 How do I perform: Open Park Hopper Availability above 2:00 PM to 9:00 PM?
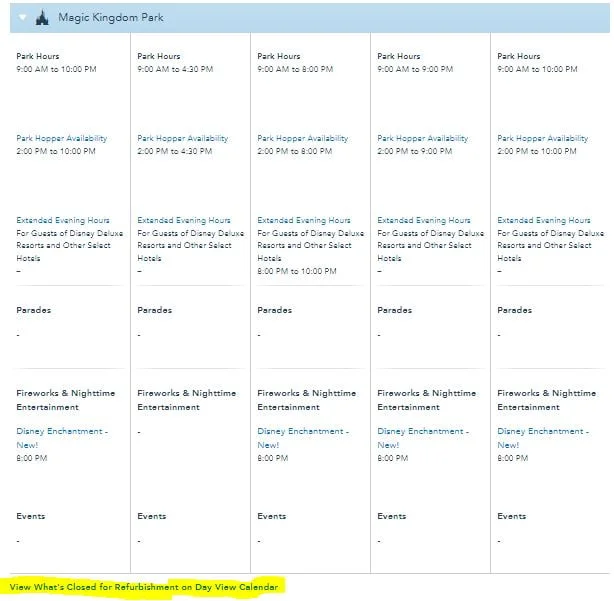click(423, 138)
